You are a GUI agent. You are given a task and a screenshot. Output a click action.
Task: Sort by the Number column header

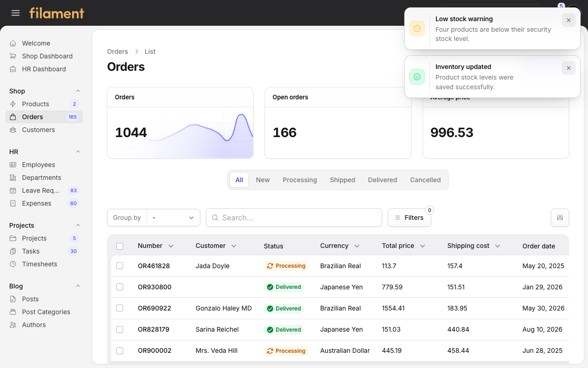155,246
